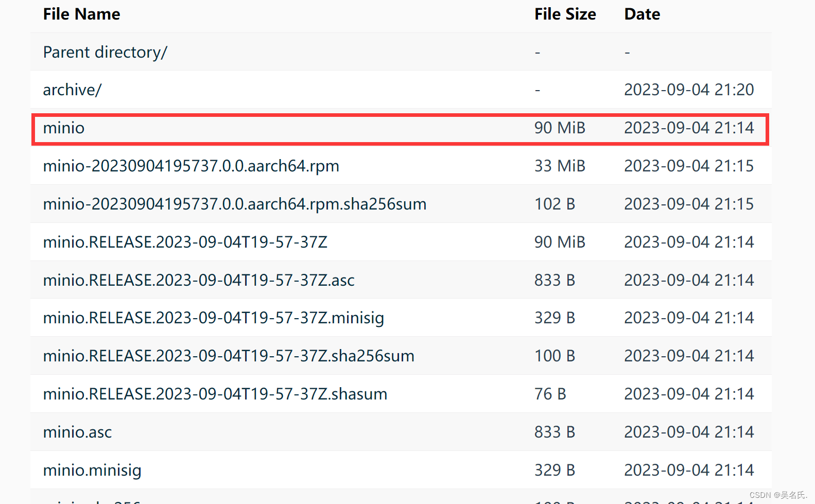This screenshot has height=504, width=815.
Task: Open minio.RELEASE.2023-09-04T19-57-37Z.shasum file
Action: [x=215, y=394]
